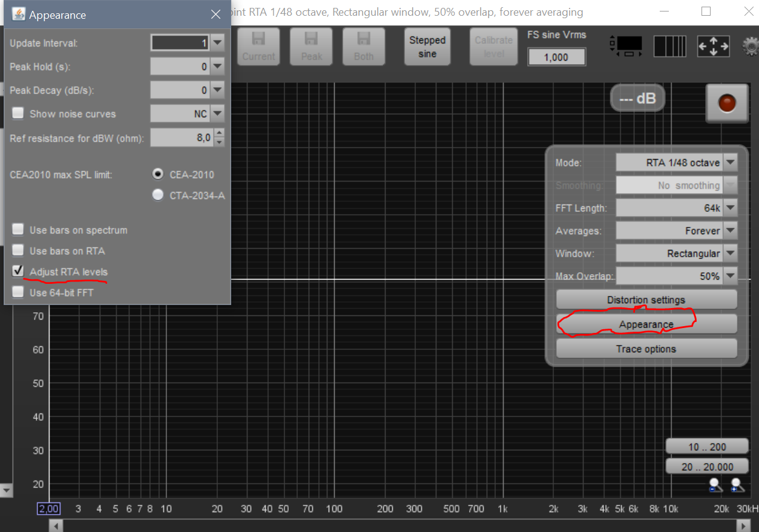This screenshot has height=532, width=759.
Task: Click the Save Peak floppy button
Action: tap(311, 47)
